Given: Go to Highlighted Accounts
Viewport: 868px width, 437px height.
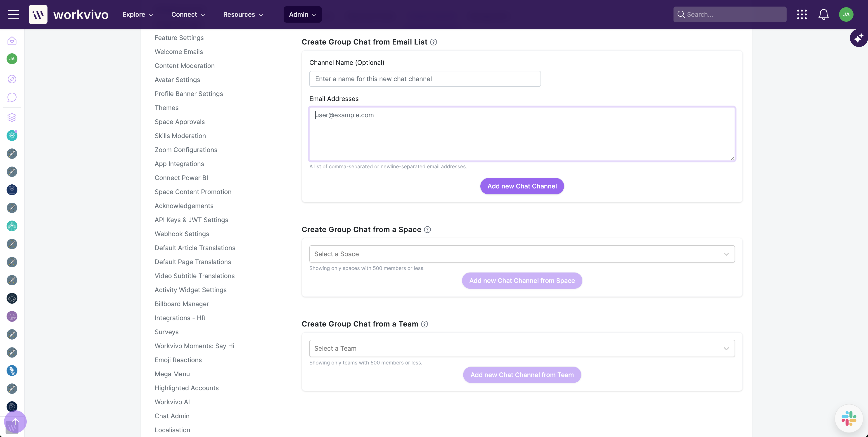Looking at the screenshot, I should (187, 388).
